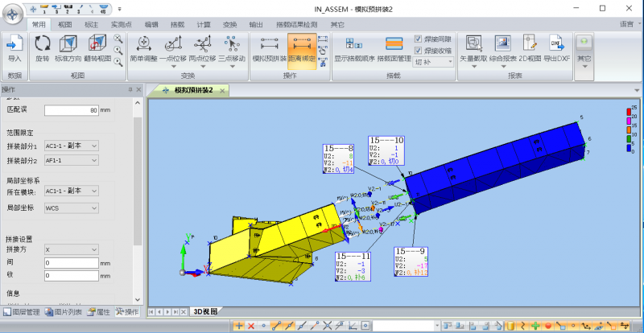This screenshot has width=644, height=333.
Task: Switch to the 视图 ribbon tab
Action: (65, 25)
